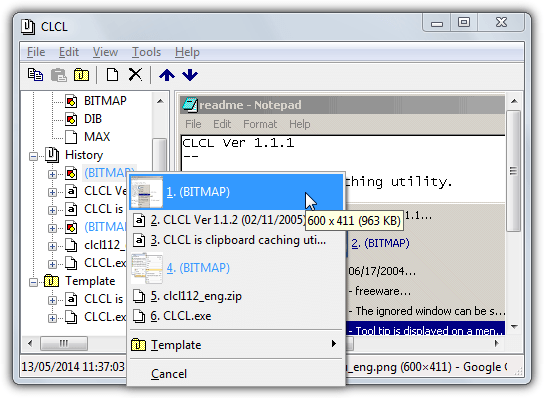Open the View menu
The height and width of the screenshot is (398, 544).
click(x=105, y=52)
